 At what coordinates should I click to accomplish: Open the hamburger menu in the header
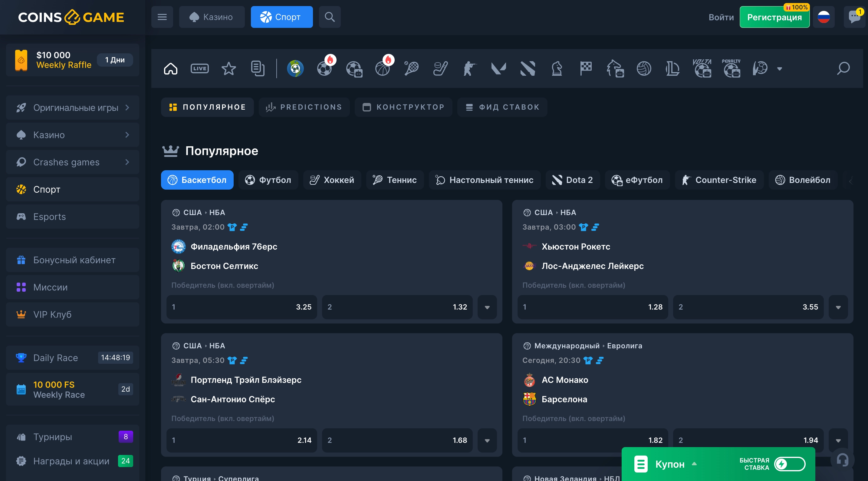[162, 17]
